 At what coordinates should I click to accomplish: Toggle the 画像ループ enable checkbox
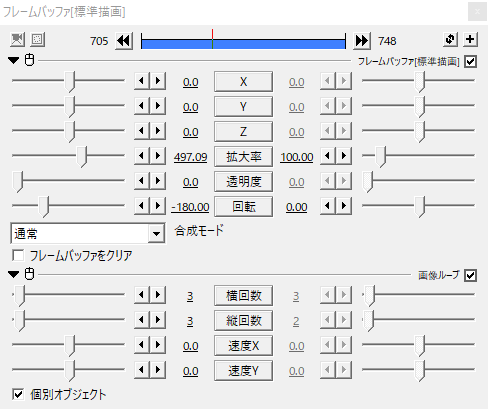click(470, 276)
